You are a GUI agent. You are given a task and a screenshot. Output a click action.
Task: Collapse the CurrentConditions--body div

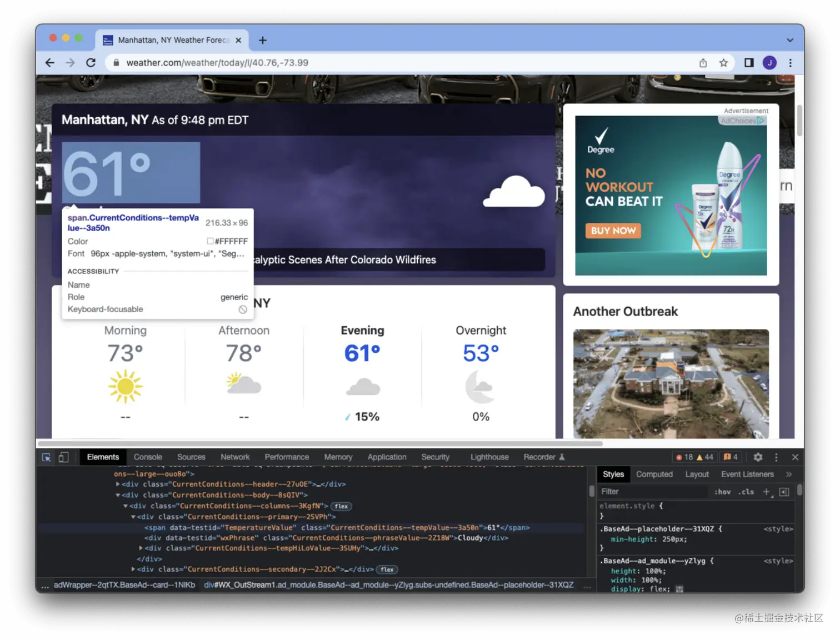[x=118, y=495]
